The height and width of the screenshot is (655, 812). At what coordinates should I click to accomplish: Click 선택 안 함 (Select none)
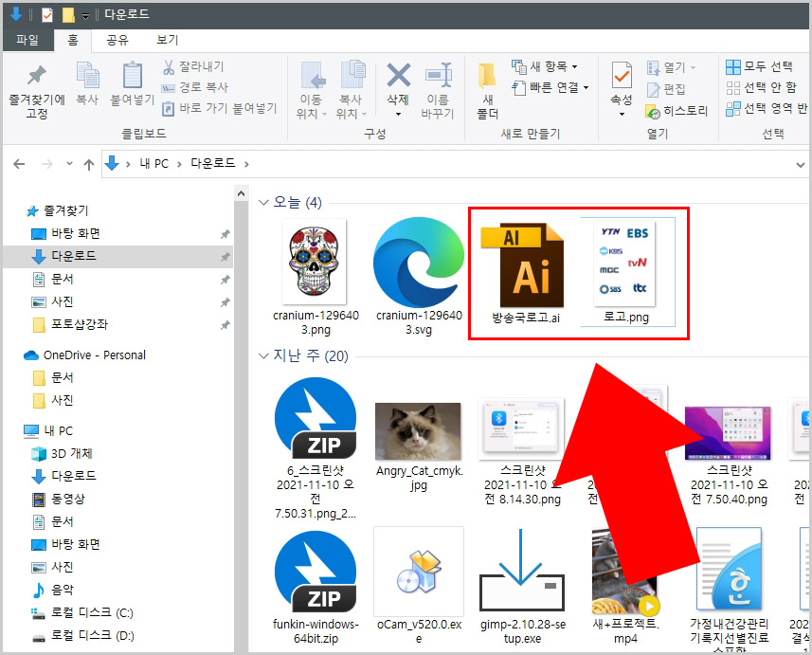coord(761,87)
